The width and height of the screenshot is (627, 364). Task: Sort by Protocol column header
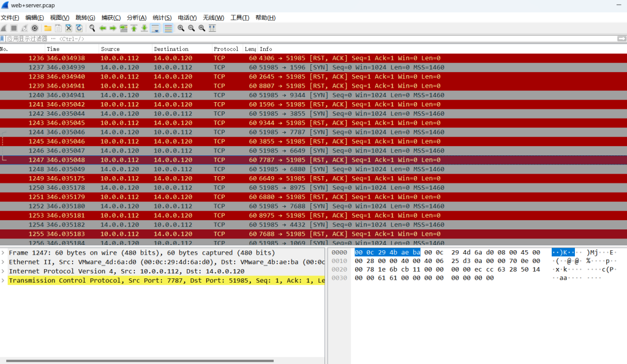[228, 49]
